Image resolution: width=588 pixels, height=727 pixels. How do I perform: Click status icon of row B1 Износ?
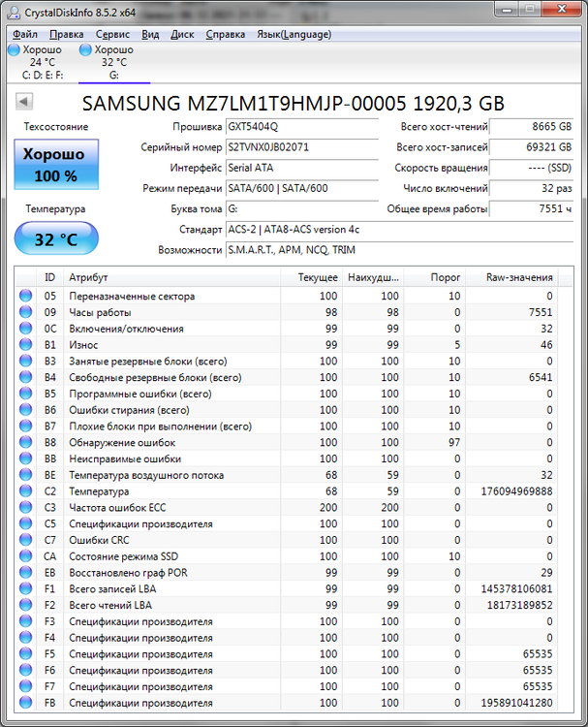click(25, 344)
